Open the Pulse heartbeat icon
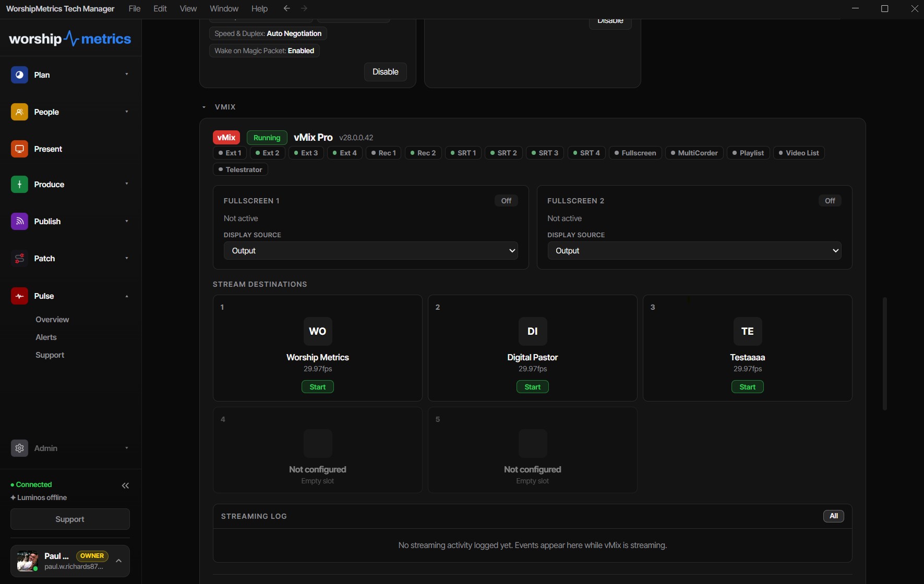 pyautogui.click(x=19, y=296)
